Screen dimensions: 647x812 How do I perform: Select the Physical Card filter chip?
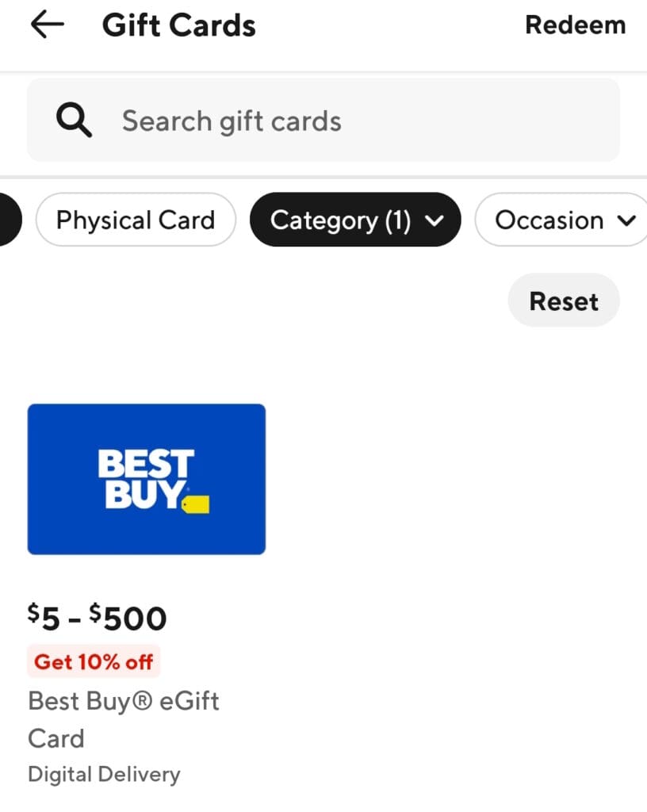[x=135, y=220]
